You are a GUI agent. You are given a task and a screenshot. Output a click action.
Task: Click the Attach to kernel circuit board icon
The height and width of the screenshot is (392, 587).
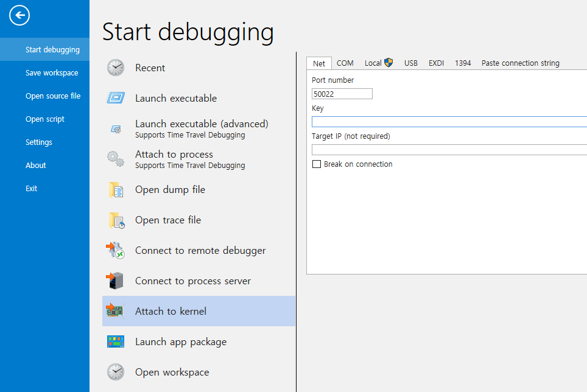[x=115, y=310]
